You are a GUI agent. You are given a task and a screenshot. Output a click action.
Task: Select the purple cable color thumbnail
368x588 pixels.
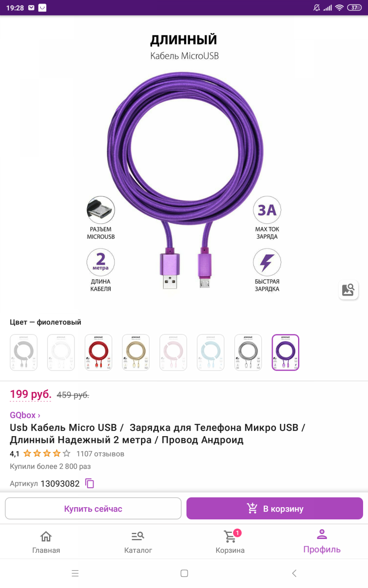(285, 352)
